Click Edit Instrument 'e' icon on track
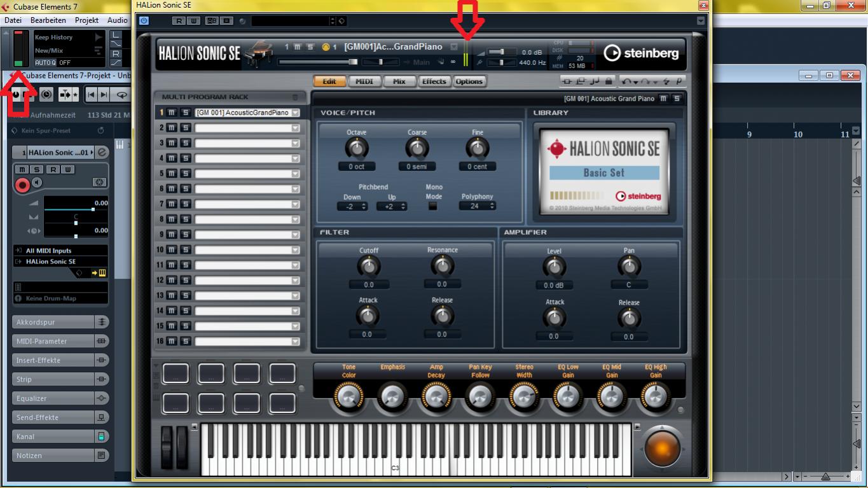The image size is (868, 488). point(102,153)
